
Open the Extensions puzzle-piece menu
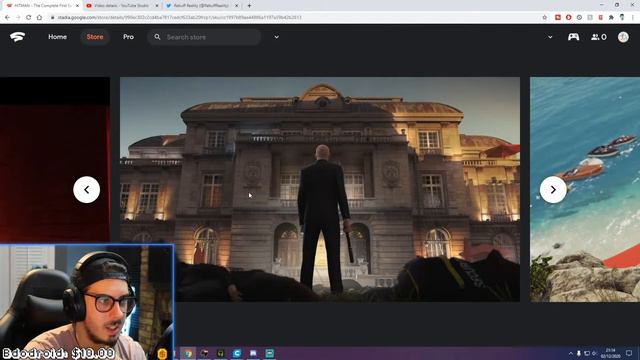[x=611, y=18]
